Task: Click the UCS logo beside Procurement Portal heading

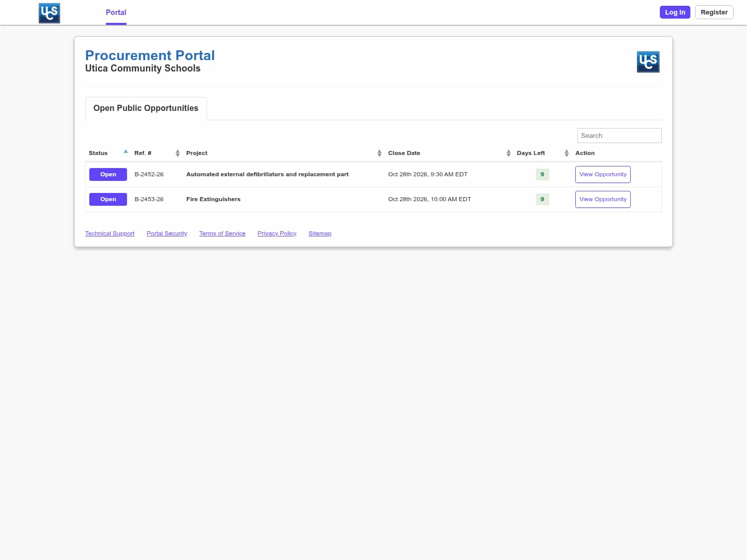Action: [648, 62]
